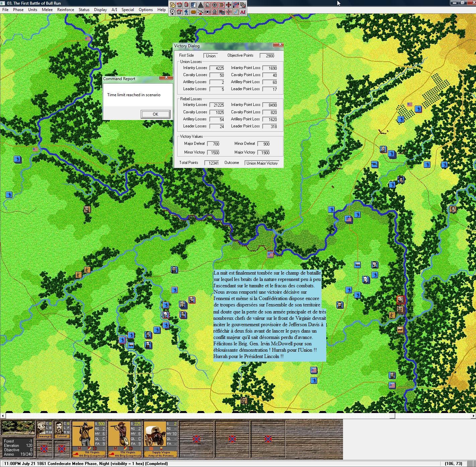The image size is (476, 467).
Task: Click the overlapping windows toolbar icon
Action: (222, 12)
